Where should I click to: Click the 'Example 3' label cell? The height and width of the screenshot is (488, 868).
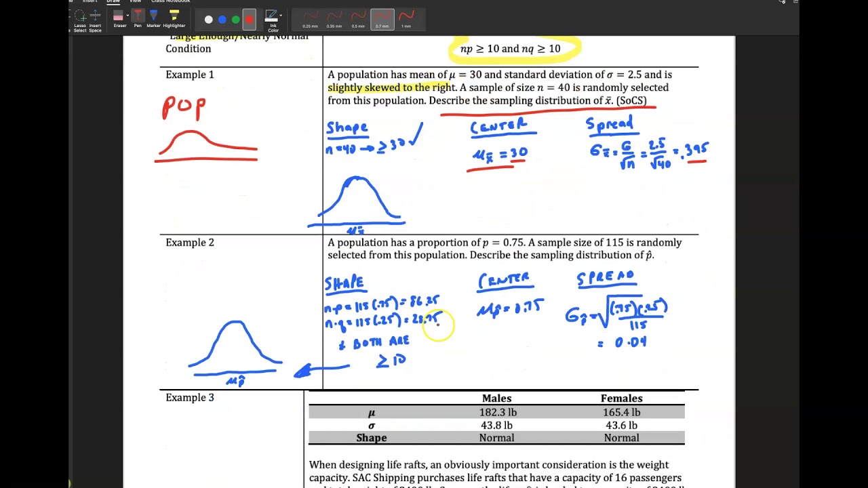coord(190,398)
